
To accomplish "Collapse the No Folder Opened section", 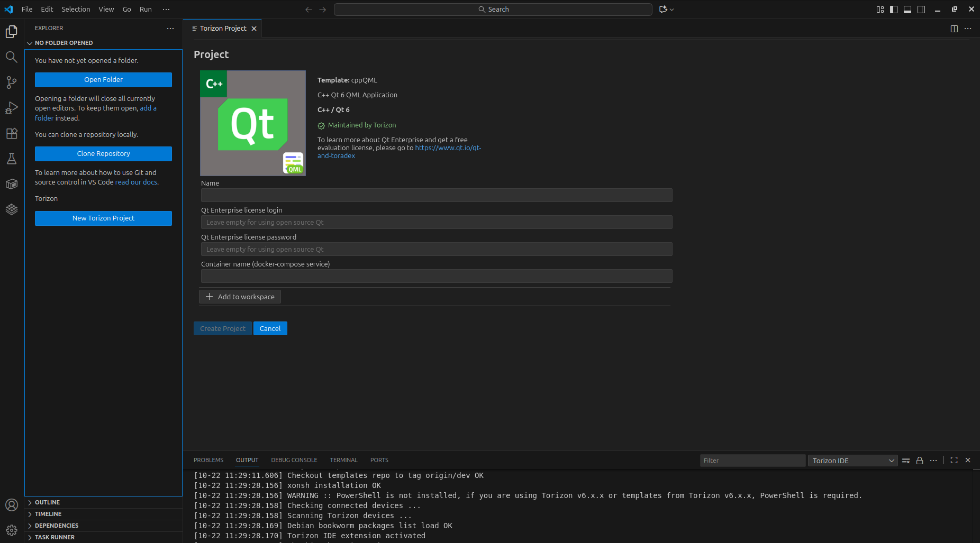I will [x=30, y=43].
